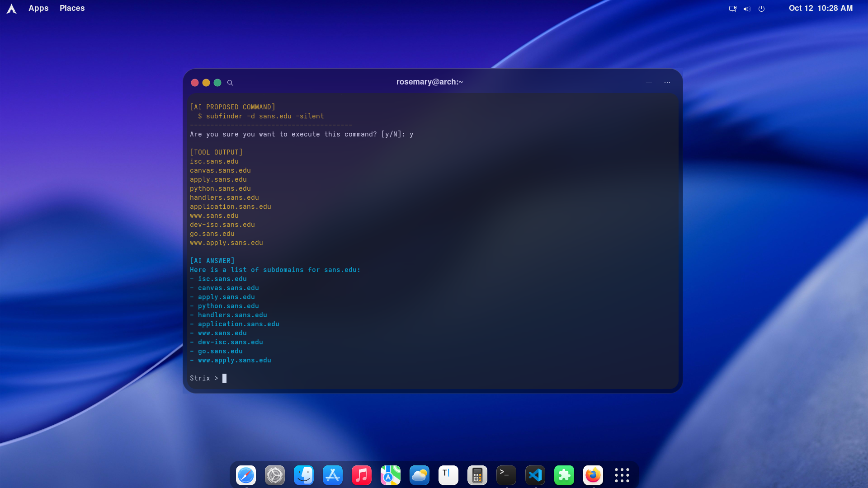This screenshot has width=868, height=488.
Task: Click the terminal search magnifier icon
Action: (230, 83)
